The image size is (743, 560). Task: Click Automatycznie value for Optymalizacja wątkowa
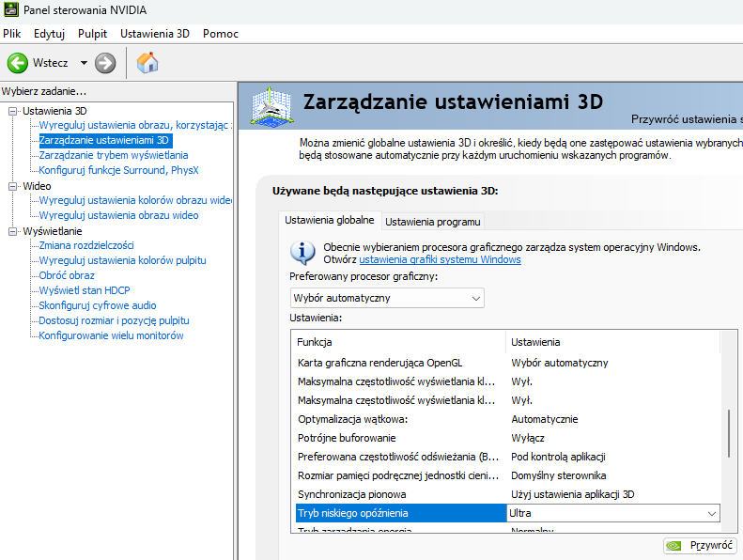[545, 419]
